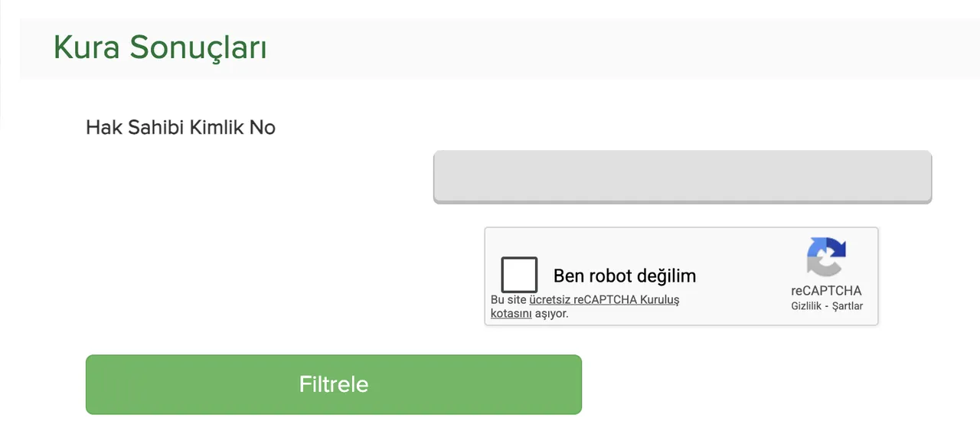Click the word "aşıyor." in the captcha notice
Screen dimensions: 980x431
point(552,313)
